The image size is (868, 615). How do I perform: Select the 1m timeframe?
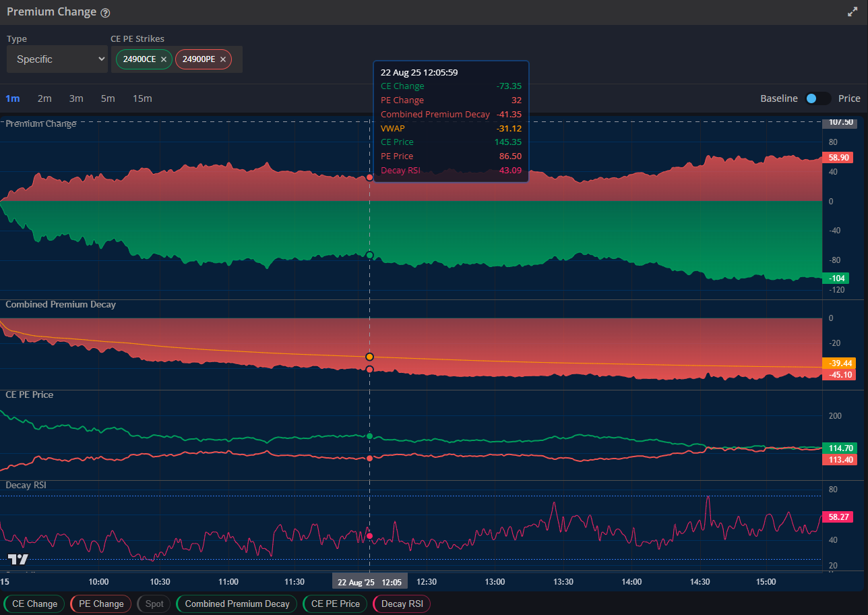13,98
